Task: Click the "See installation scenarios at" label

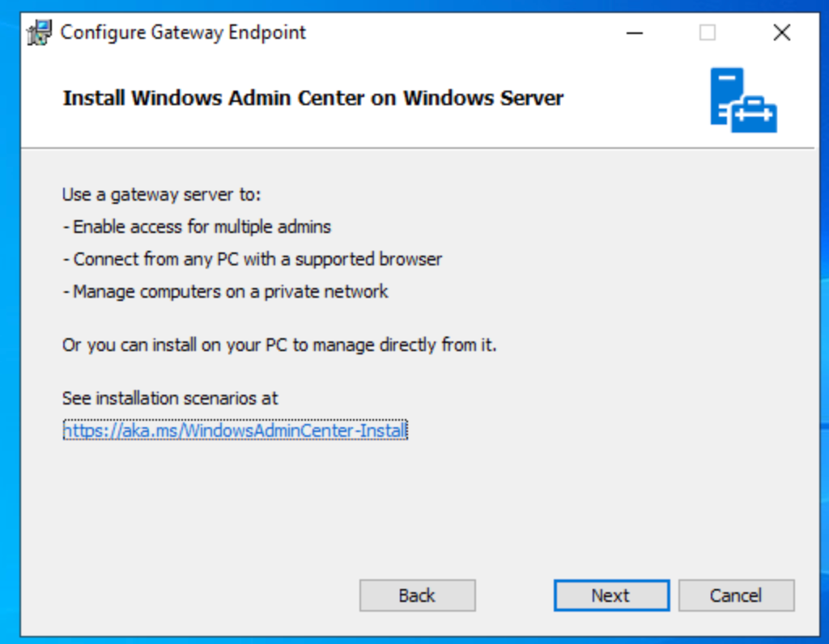Action: (170, 398)
